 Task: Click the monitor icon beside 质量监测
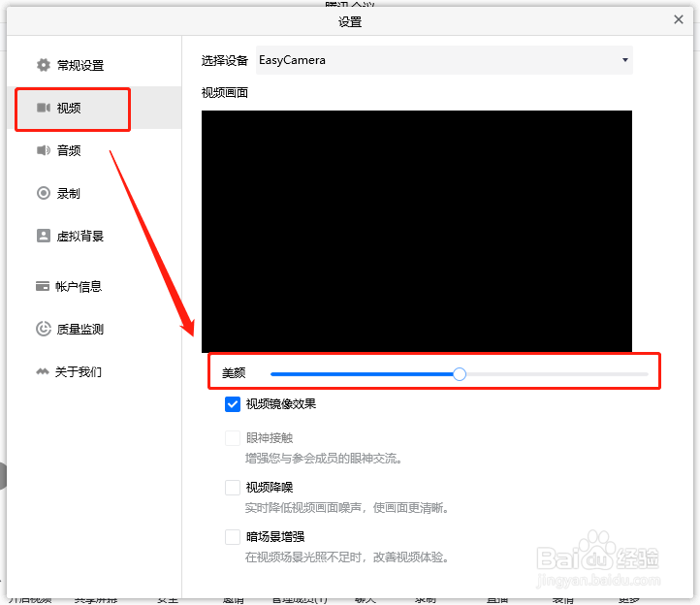(44, 329)
